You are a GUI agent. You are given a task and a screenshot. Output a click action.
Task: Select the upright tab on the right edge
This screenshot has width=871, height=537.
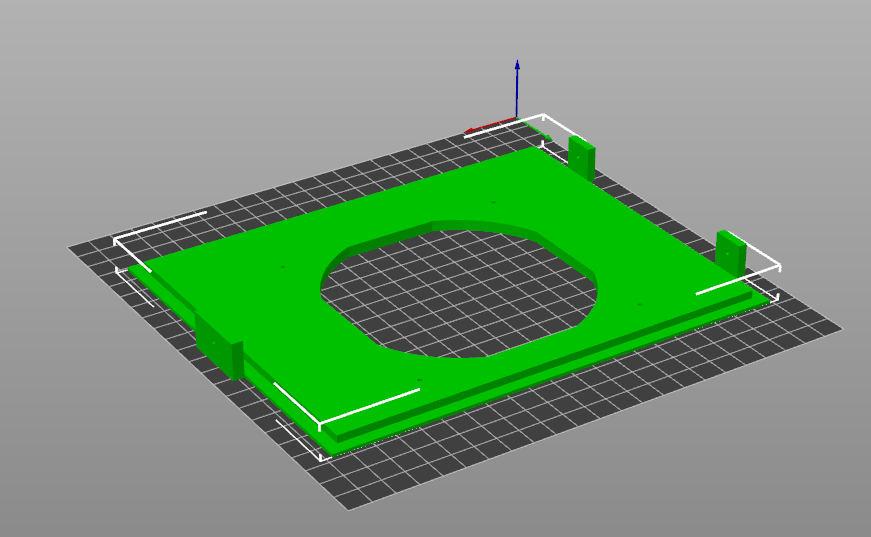point(730,252)
